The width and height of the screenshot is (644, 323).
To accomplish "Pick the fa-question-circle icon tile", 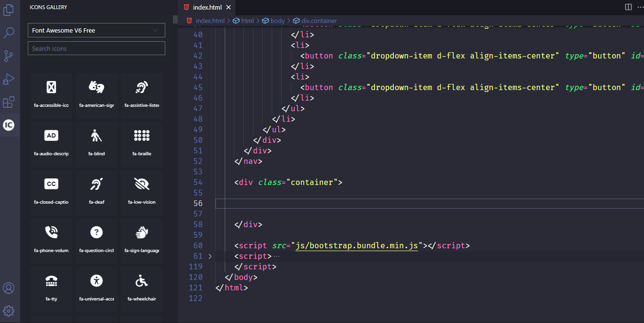I will pyautogui.click(x=96, y=241).
